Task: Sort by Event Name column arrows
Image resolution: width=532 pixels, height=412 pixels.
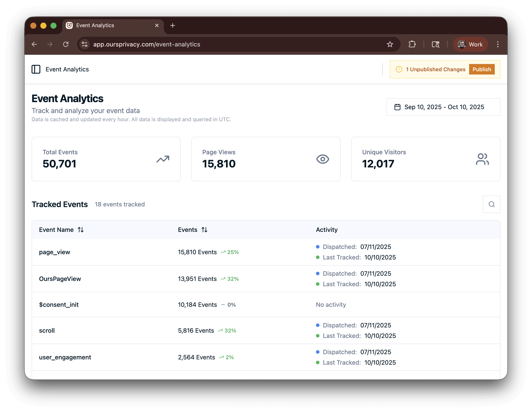Action: 81,230
